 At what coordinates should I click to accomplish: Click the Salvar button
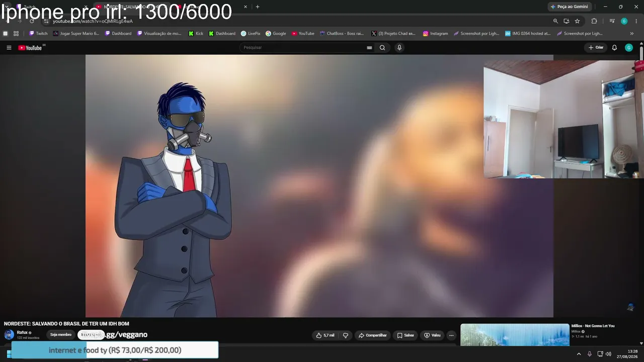click(x=406, y=335)
